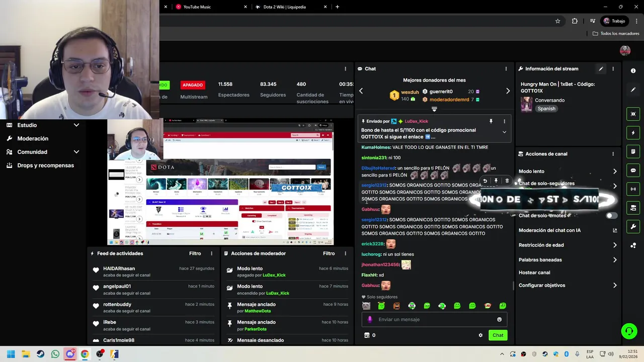This screenshot has height=362, width=644.
Task: Open Acciones de moderador three-dot menu
Action: 345,253
